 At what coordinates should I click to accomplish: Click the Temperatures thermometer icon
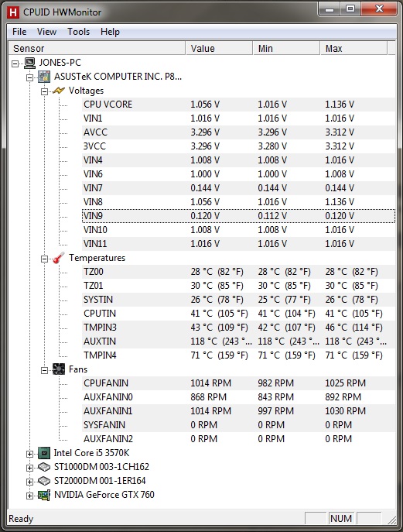[x=58, y=258]
